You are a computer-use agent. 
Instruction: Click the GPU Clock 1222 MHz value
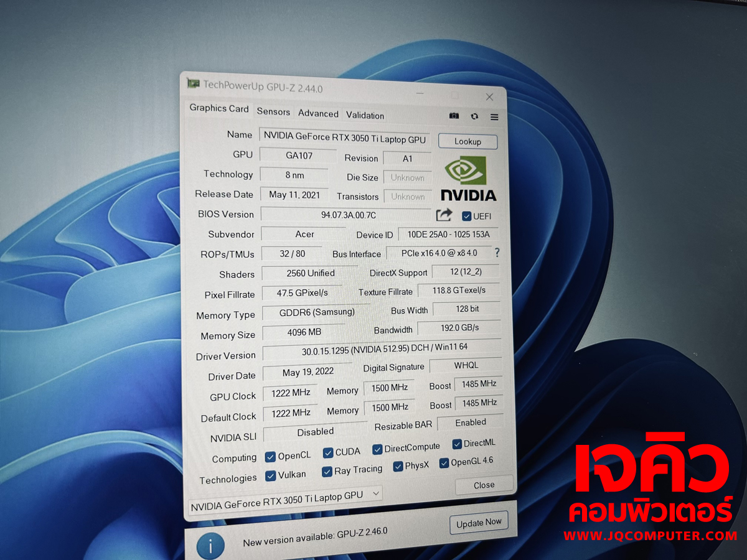click(x=290, y=393)
